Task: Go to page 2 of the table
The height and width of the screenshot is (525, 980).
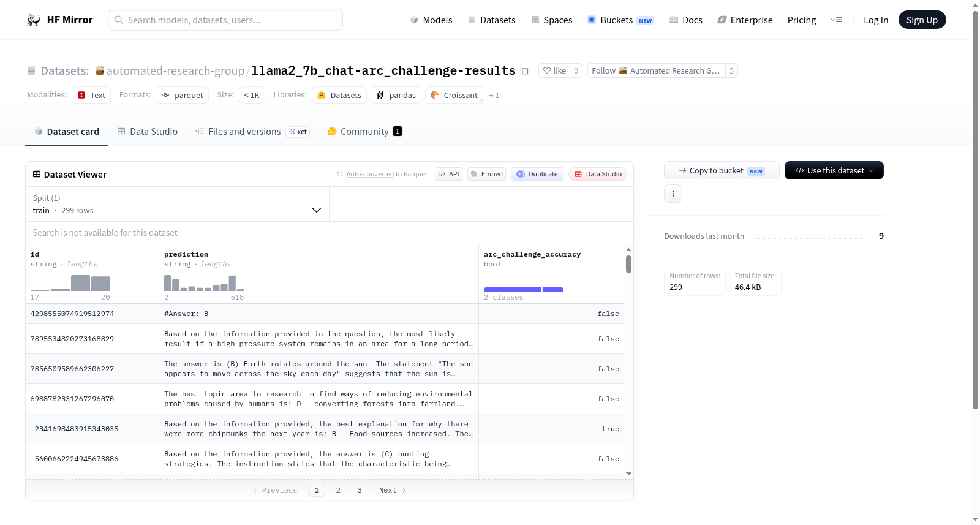Action: click(338, 490)
